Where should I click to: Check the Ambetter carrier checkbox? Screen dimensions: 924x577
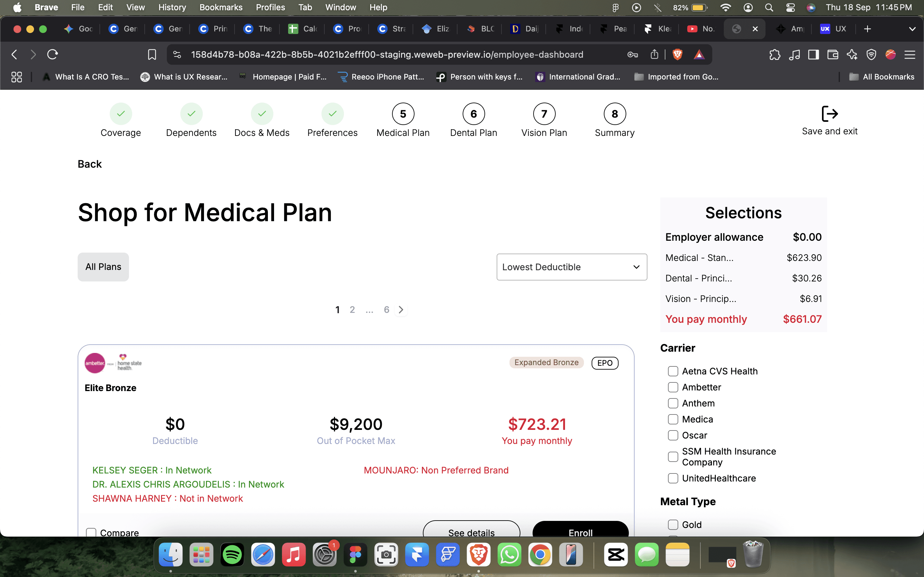coord(673,387)
